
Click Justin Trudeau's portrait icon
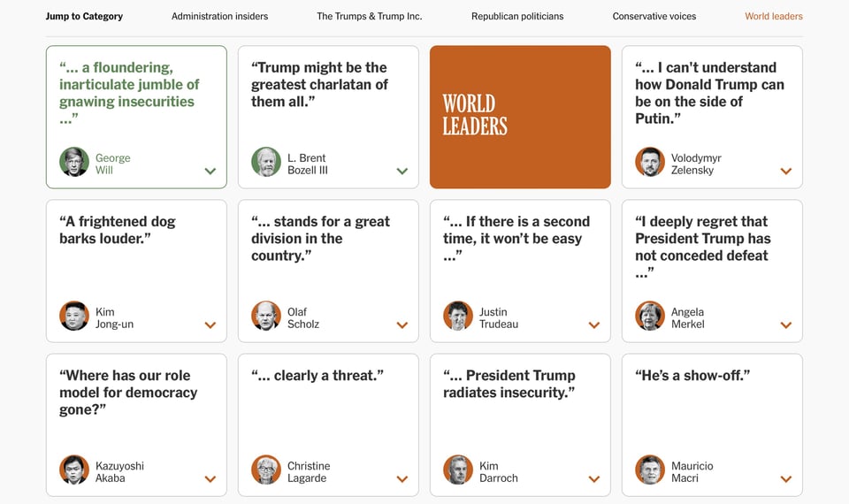(x=458, y=316)
